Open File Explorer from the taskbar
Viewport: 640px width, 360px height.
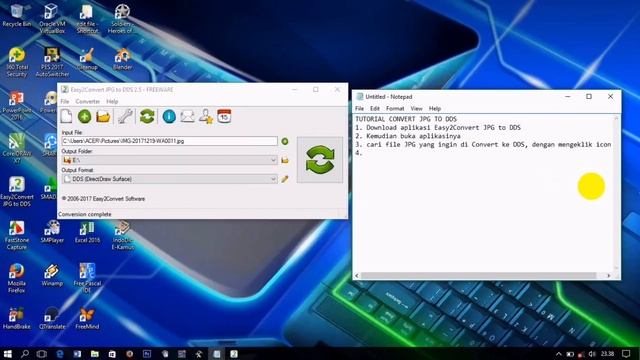click(95, 354)
